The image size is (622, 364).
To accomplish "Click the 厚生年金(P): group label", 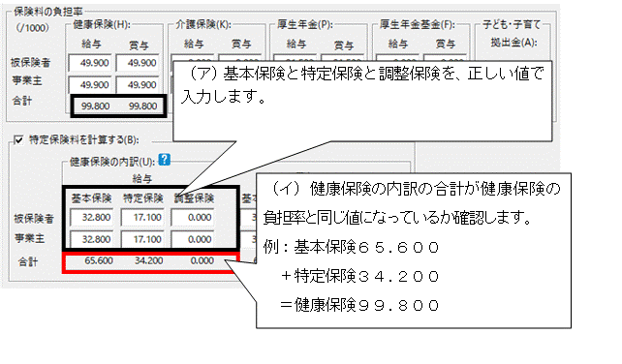I will 304,24.
